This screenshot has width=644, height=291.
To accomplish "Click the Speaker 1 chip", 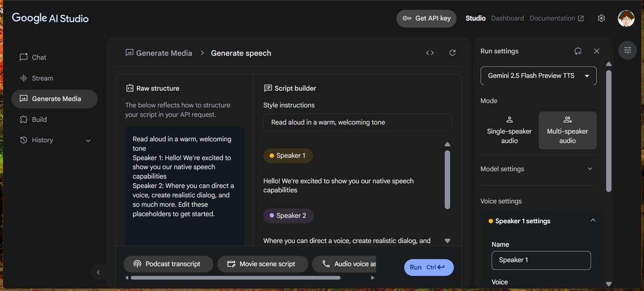I will [288, 156].
